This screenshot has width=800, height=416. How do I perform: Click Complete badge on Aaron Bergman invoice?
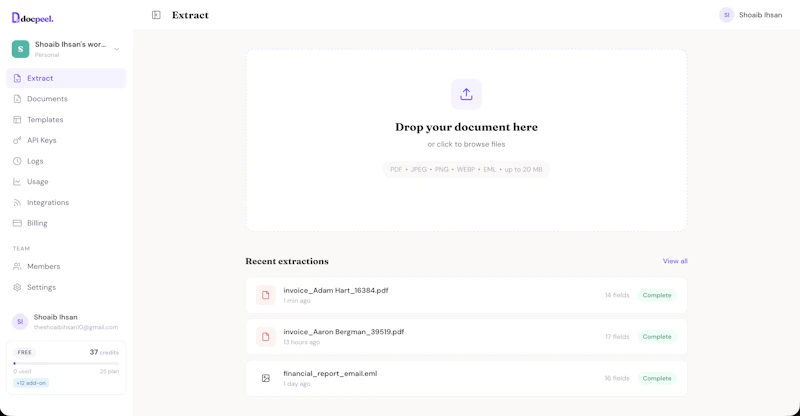click(x=657, y=337)
